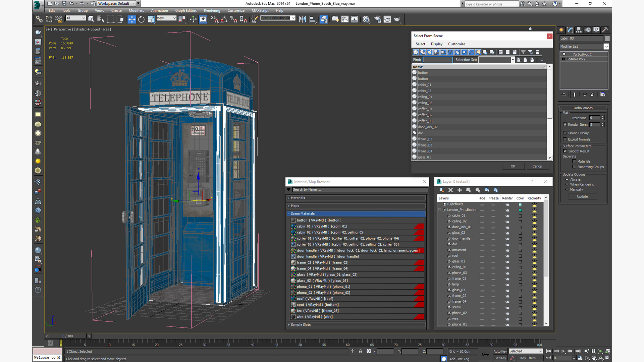
Task: Select the Always update option
Action: (567, 180)
